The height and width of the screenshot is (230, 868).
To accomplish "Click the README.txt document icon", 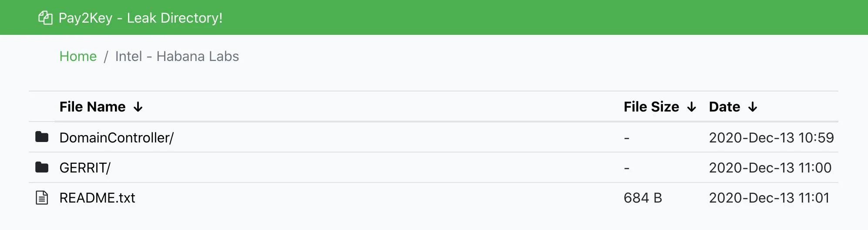I will point(42,198).
